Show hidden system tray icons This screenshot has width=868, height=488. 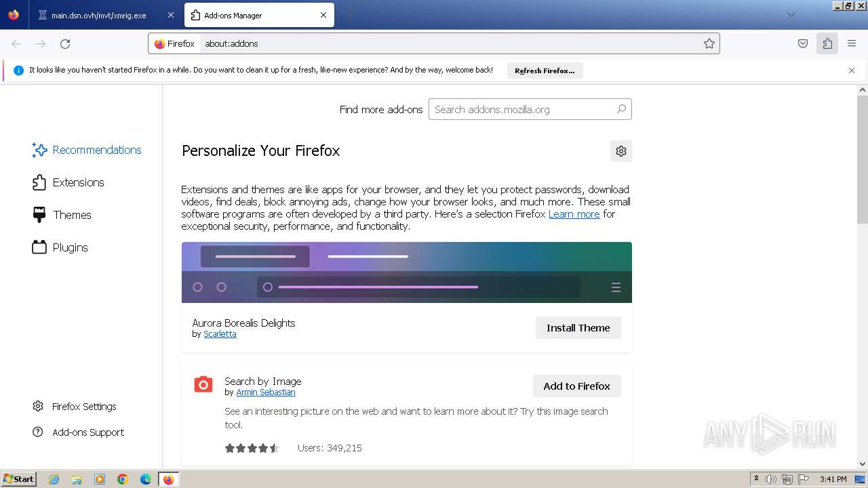click(x=756, y=479)
